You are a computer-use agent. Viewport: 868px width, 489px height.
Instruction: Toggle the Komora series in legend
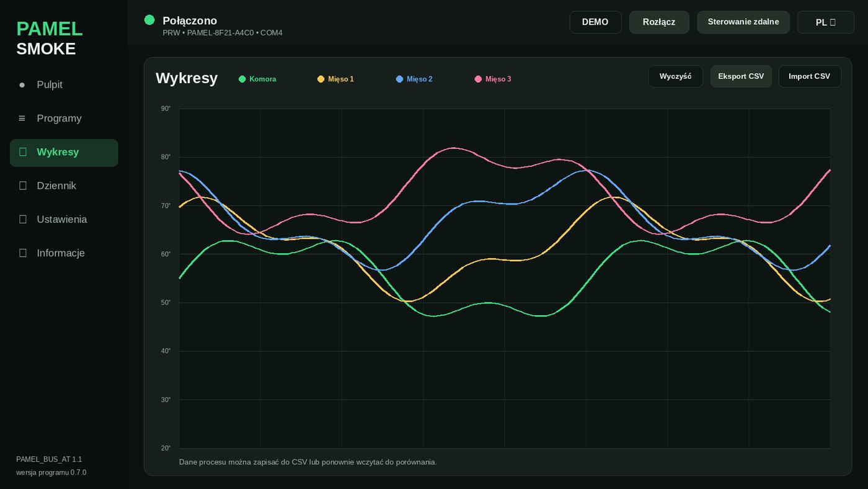point(257,79)
